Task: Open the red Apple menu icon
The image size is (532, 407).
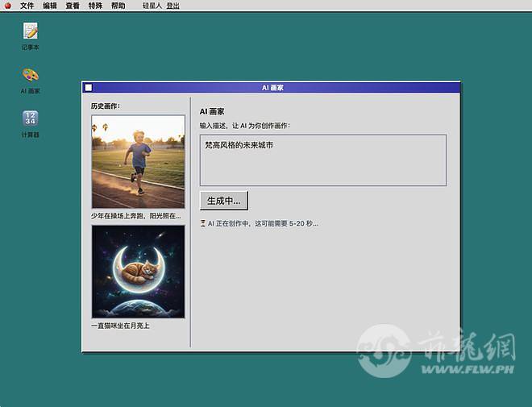Action: pyautogui.click(x=7, y=6)
